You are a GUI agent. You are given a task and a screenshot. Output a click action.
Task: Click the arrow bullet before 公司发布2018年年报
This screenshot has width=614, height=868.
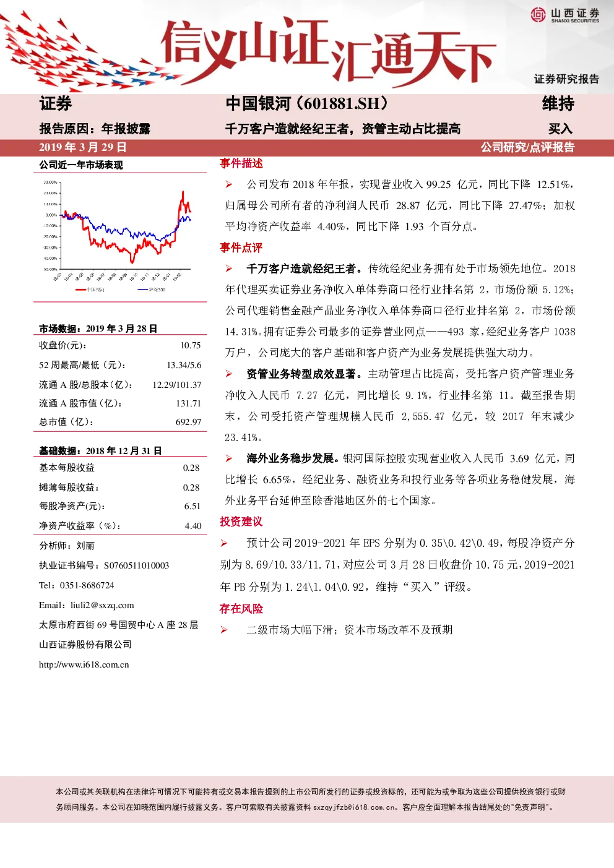[229, 184]
